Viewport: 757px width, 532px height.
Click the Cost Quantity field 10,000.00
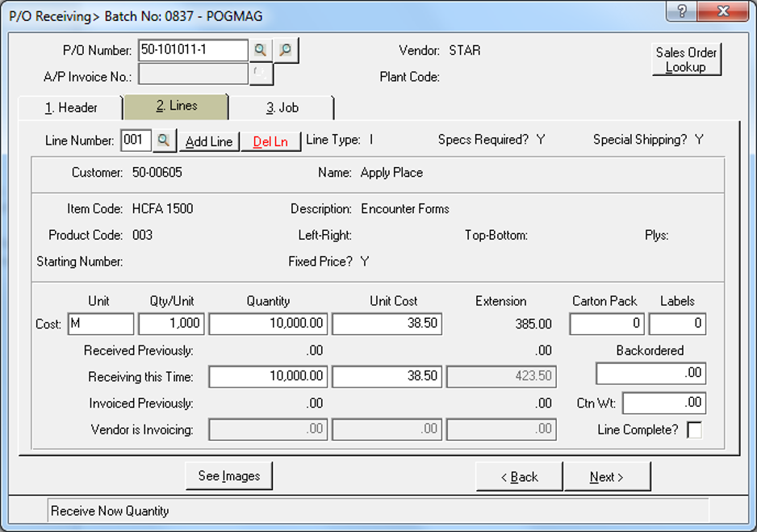268,324
